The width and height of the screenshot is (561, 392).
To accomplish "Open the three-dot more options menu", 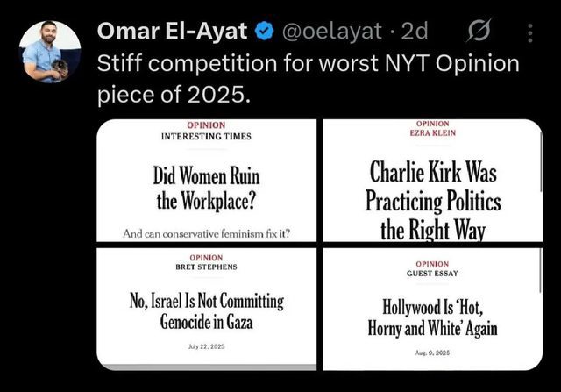I will point(530,34).
